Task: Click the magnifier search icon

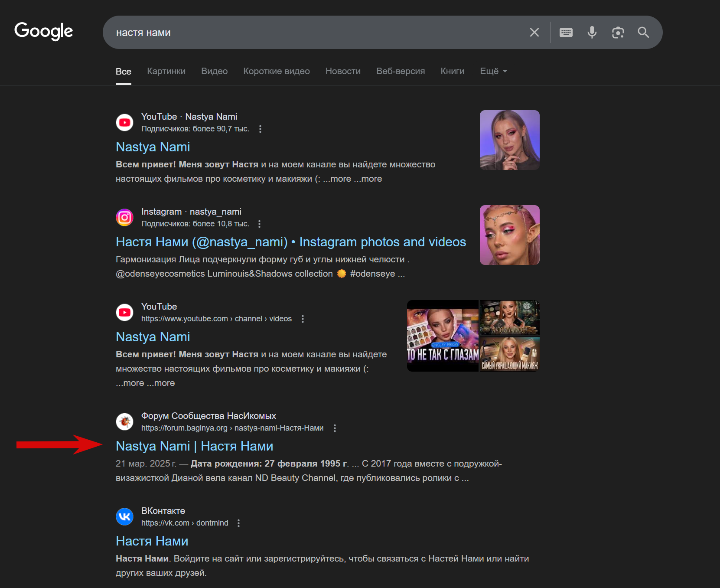Action: click(643, 33)
